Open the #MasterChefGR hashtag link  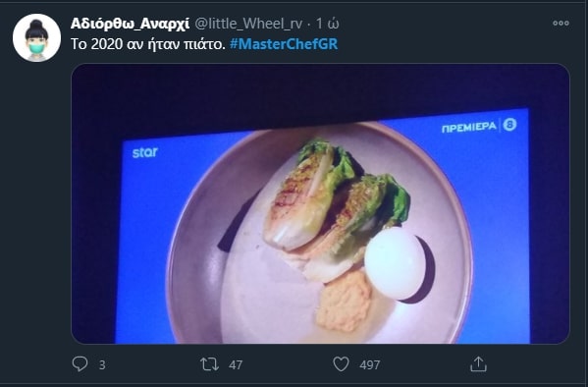(x=284, y=44)
